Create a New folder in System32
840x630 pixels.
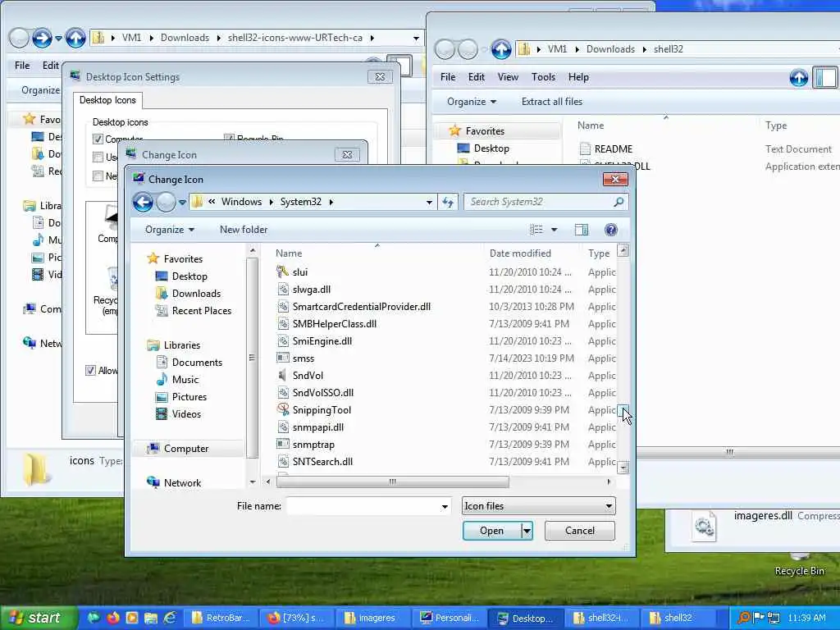pyautogui.click(x=243, y=230)
